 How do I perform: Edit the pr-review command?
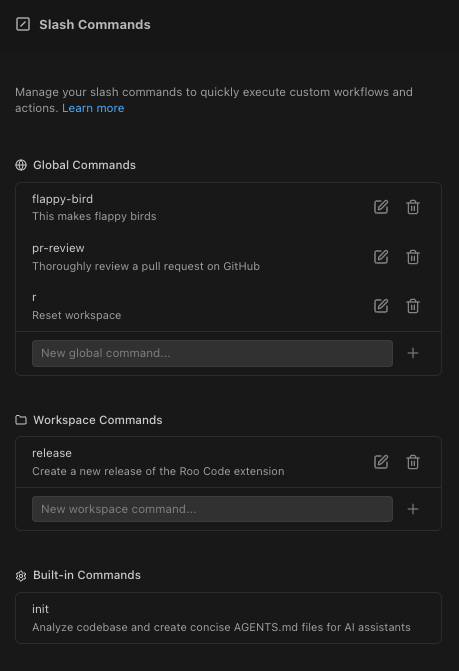coord(381,257)
